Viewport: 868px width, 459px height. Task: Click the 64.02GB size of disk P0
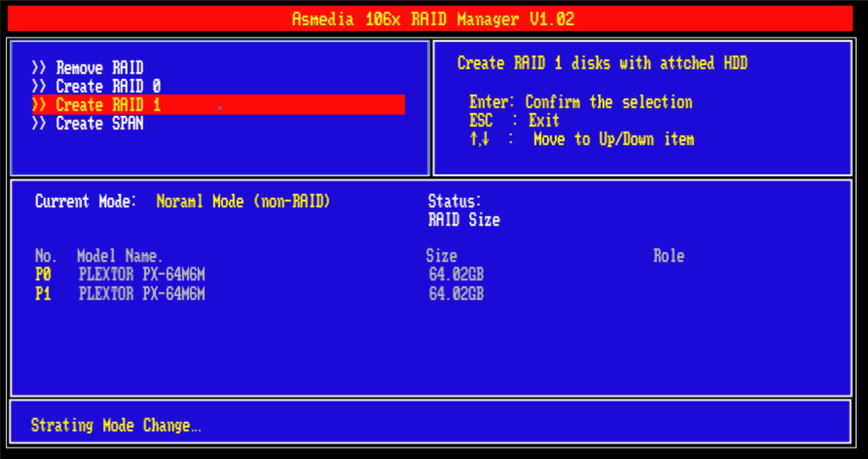pyautogui.click(x=456, y=275)
